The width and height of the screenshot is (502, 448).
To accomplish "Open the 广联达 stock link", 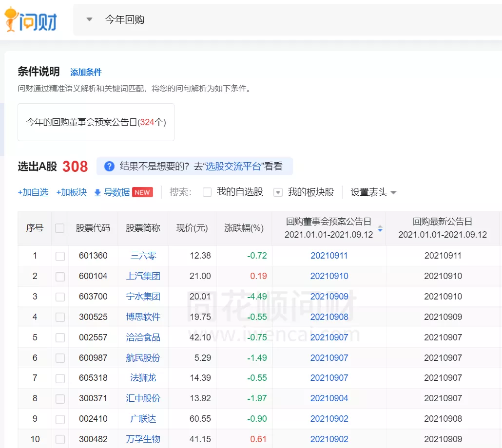I will point(143,419).
